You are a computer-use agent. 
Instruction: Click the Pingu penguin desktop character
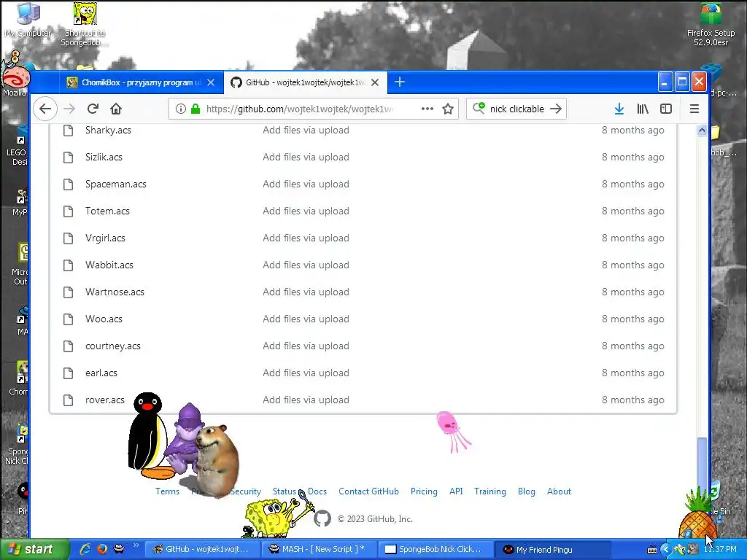coord(147,436)
